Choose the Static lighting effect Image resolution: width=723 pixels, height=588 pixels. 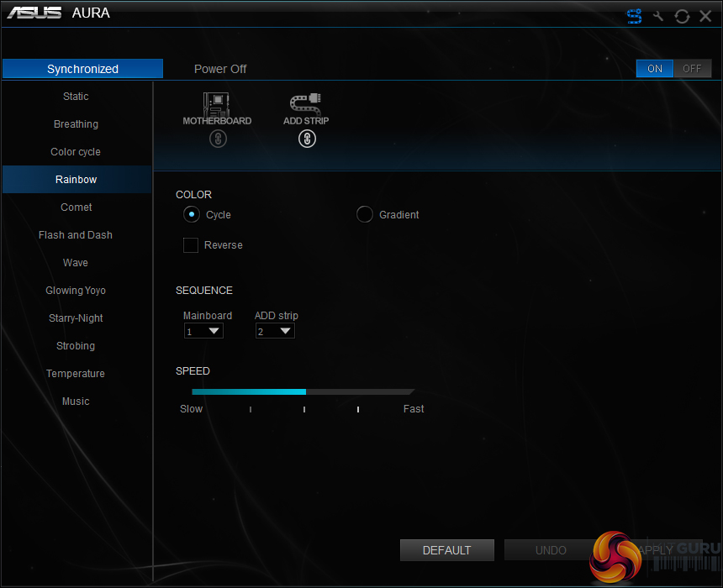tap(76, 97)
